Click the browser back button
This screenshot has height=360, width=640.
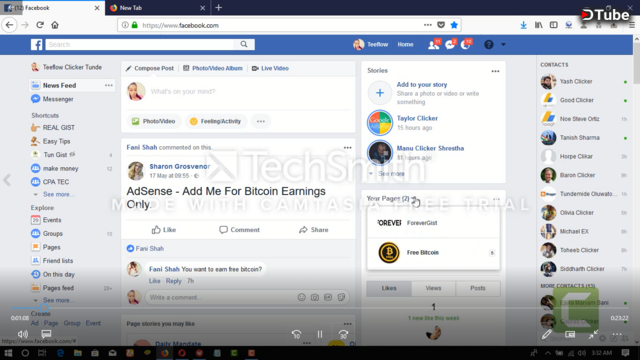9,25
